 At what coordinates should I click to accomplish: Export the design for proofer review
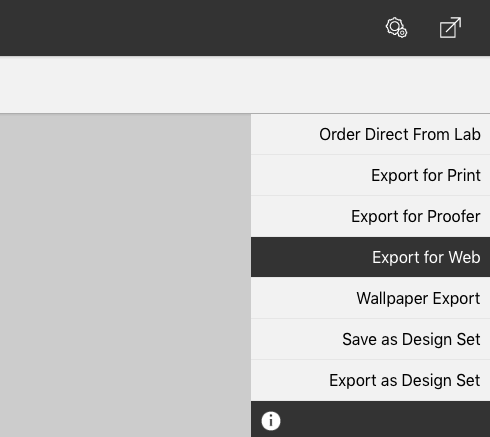pos(370,216)
